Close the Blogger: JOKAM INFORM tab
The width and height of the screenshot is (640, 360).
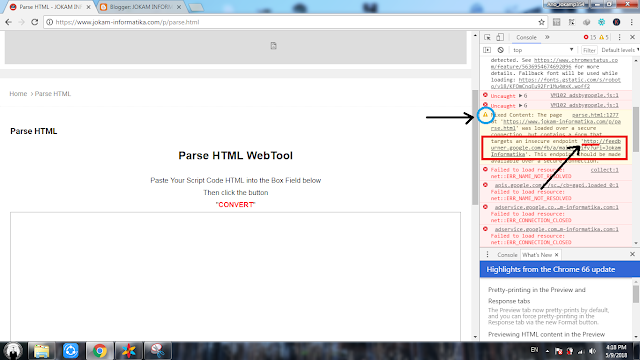pyautogui.click(x=178, y=7)
